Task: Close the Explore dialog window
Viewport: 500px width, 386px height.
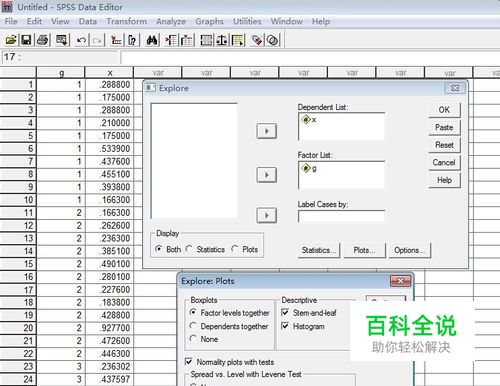Action: (x=455, y=88)
